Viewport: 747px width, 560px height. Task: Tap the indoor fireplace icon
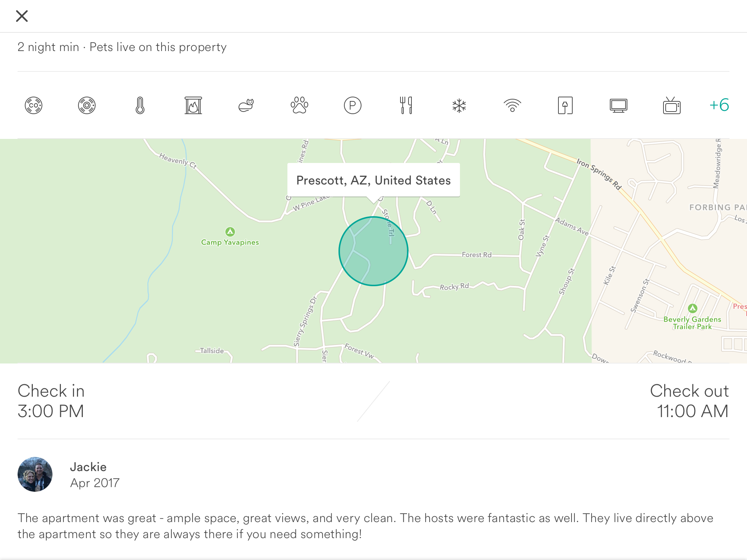coord(193,106)
